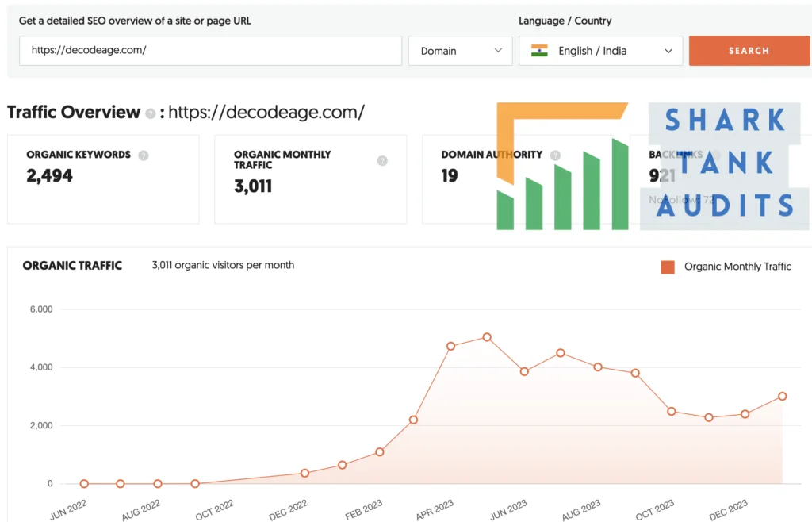Click the Organic Keywords value 2,494
Image resolution: width=812 pixels, height=522 pixels.
(50, 175)
